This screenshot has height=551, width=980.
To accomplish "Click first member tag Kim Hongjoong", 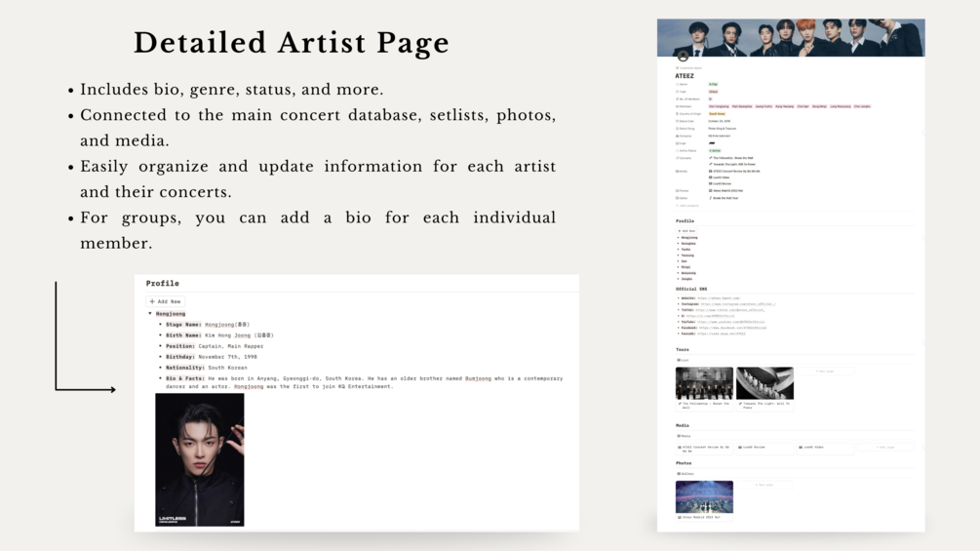I will click(x=719, y=106).
